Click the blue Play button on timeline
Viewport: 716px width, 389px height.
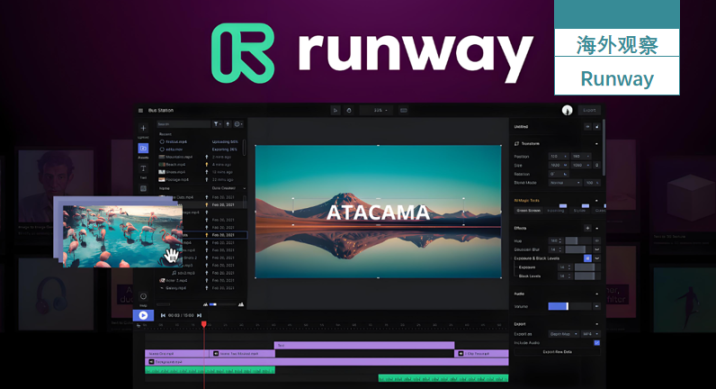143,315
